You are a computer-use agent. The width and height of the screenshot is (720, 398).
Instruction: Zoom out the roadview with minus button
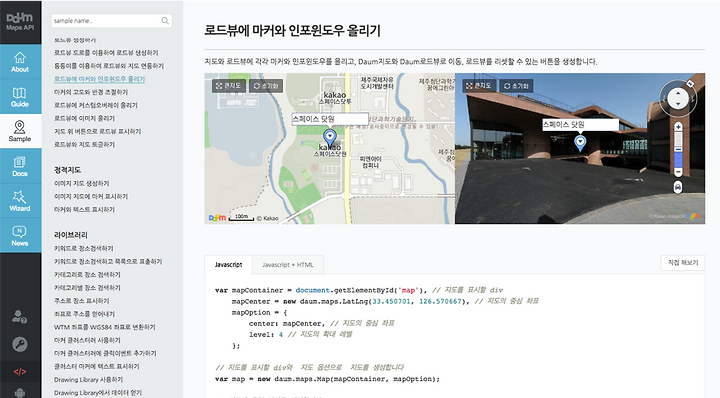coord(678,172)
